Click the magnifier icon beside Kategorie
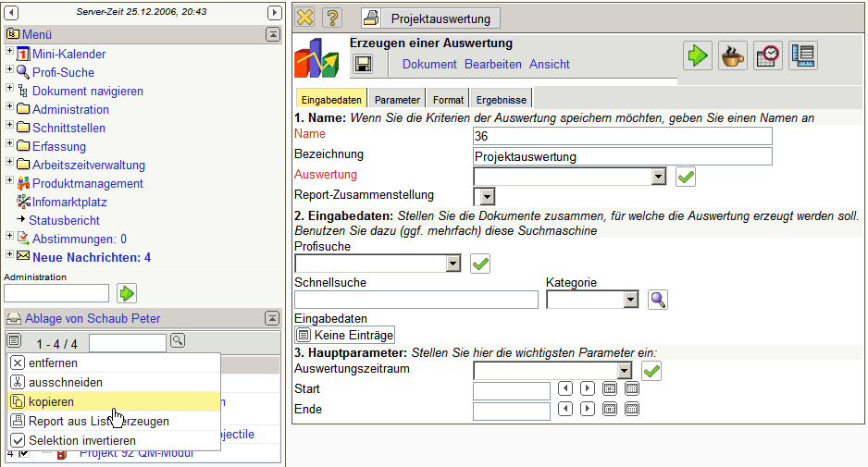The width and height of the screenshot is (868, 467). [657, 300]
